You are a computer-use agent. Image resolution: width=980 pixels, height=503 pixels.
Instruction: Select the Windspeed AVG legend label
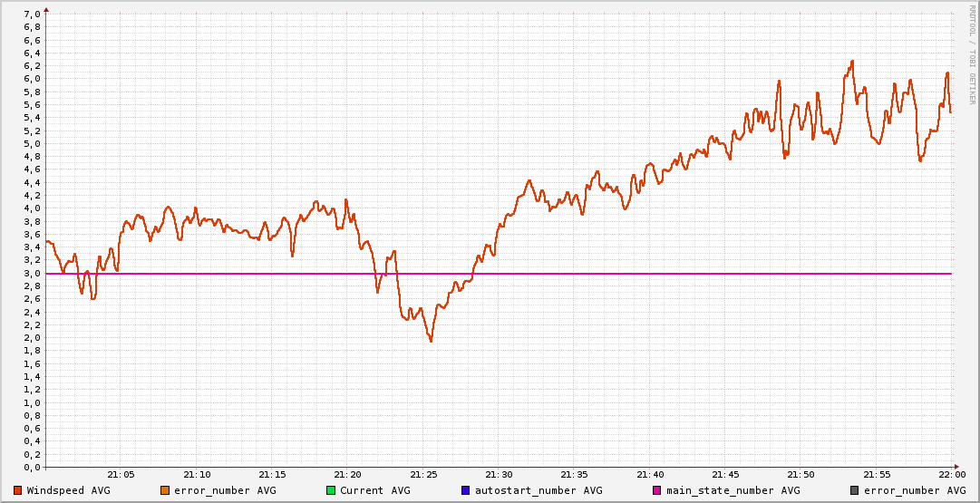(x=69, y=490)
